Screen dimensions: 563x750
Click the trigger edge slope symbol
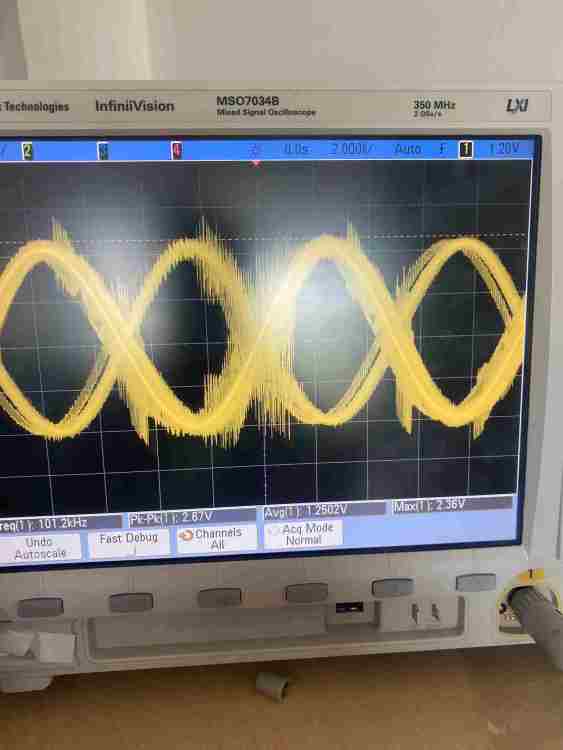click(x=443, y=149)
